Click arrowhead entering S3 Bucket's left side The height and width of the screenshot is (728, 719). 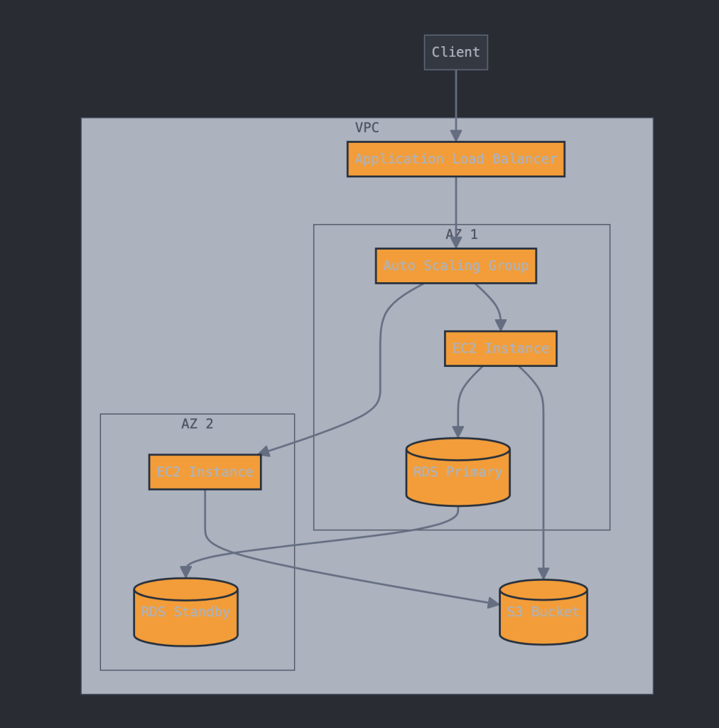coord(493,603)
